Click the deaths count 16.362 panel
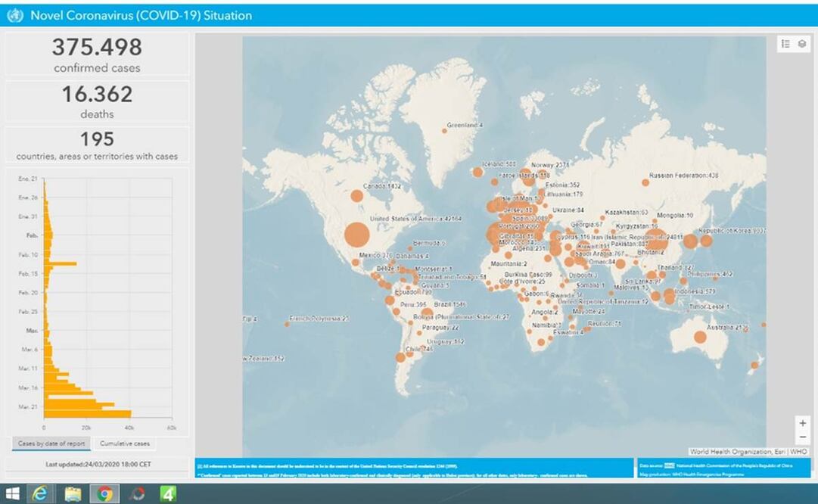The height and width of the screenshot is (504, 818). point(96,101)
